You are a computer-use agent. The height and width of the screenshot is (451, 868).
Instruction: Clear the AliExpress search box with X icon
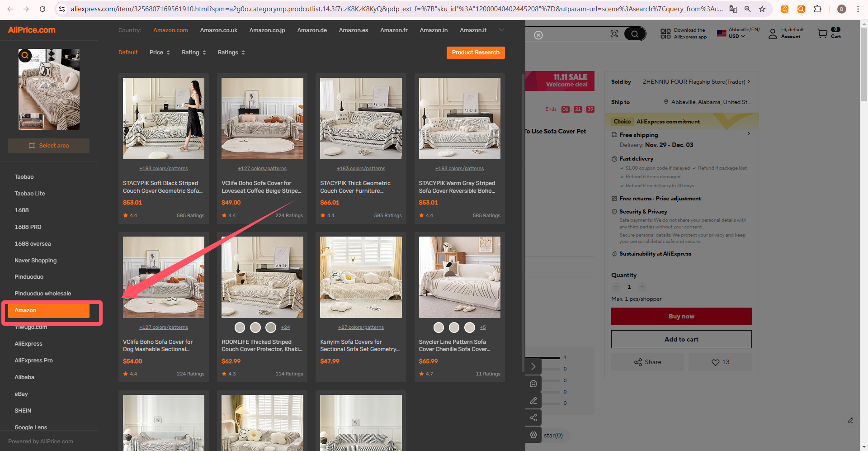tap(538, 35)
